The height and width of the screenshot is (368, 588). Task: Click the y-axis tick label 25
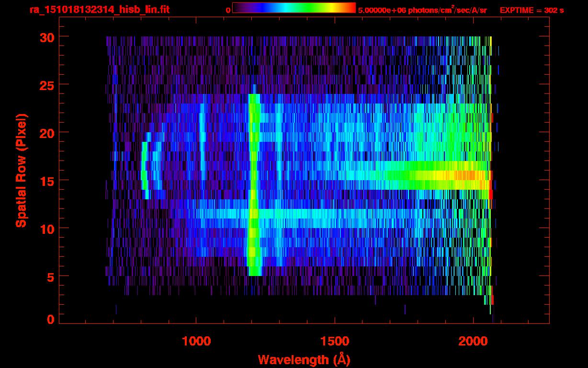tap(47, 85)
